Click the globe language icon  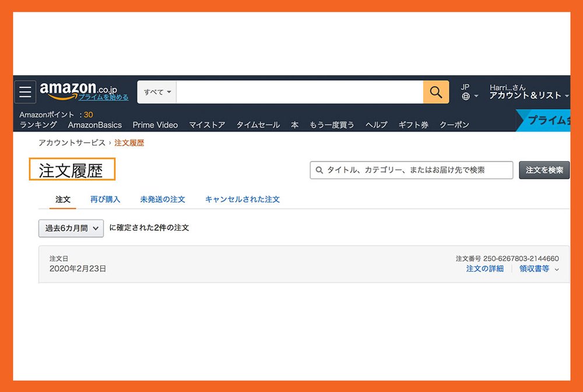(x=466, y=96)
